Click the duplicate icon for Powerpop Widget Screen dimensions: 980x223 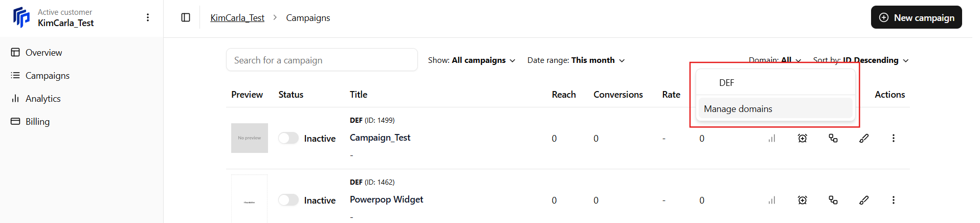click(833, 200)
